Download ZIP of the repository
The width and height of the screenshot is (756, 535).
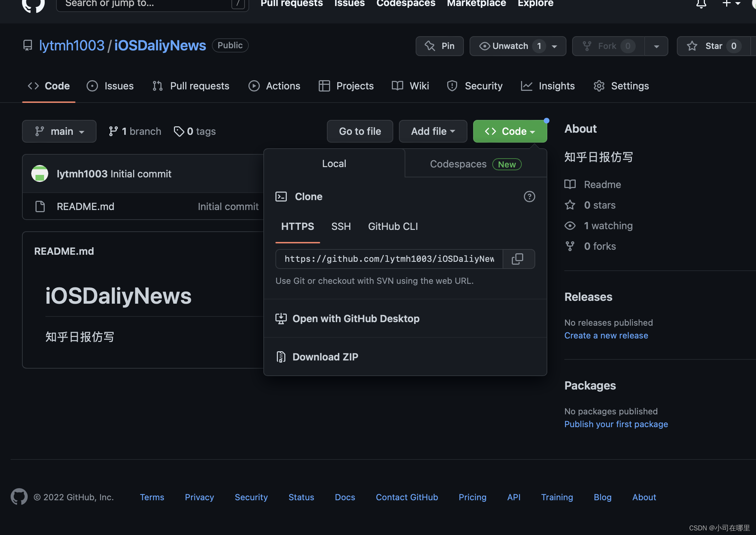coord(317,357)
